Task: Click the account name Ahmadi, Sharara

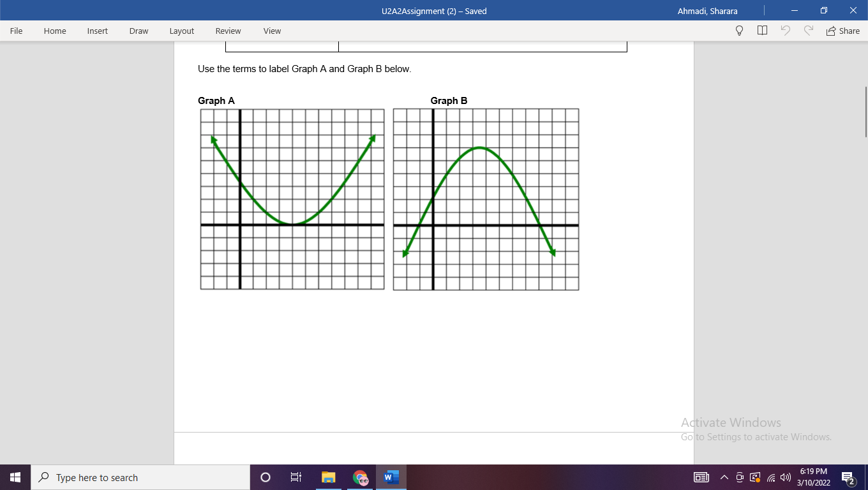Action: click(707, 11)
